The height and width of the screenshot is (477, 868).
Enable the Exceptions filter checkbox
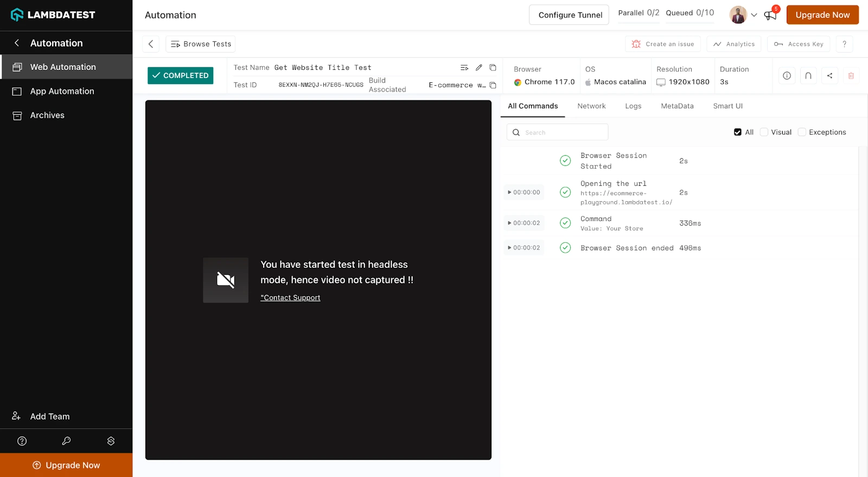[x=802, y=132]
